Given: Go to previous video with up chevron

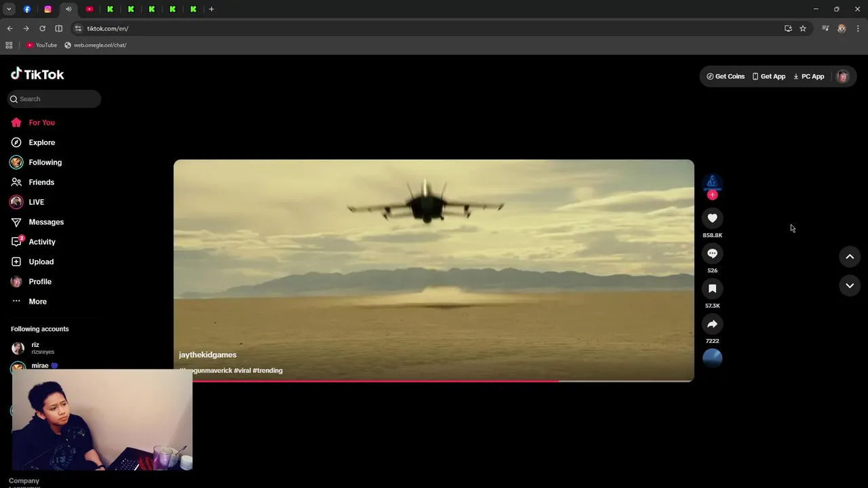Looking at the screenshot, I should pos(850,256).
